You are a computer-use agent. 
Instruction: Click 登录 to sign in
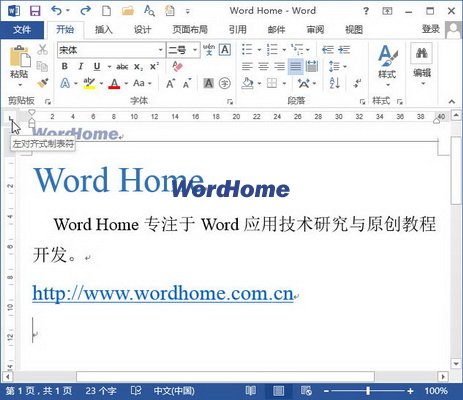431,29
